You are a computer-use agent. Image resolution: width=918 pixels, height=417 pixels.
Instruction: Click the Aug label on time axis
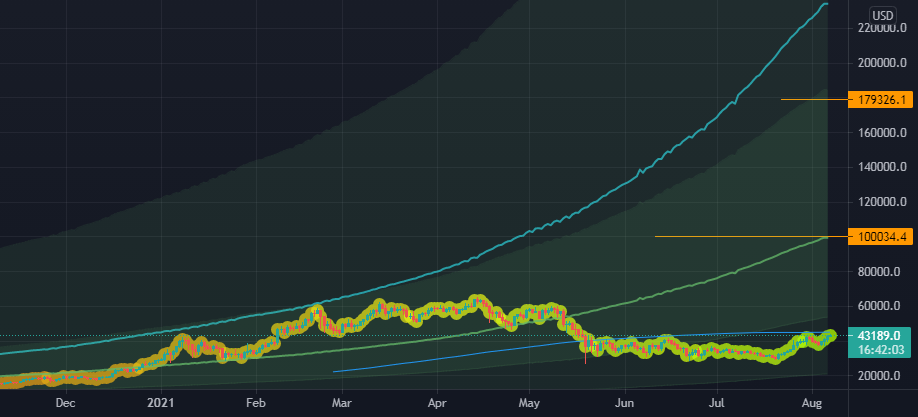[x=811, y=403]
